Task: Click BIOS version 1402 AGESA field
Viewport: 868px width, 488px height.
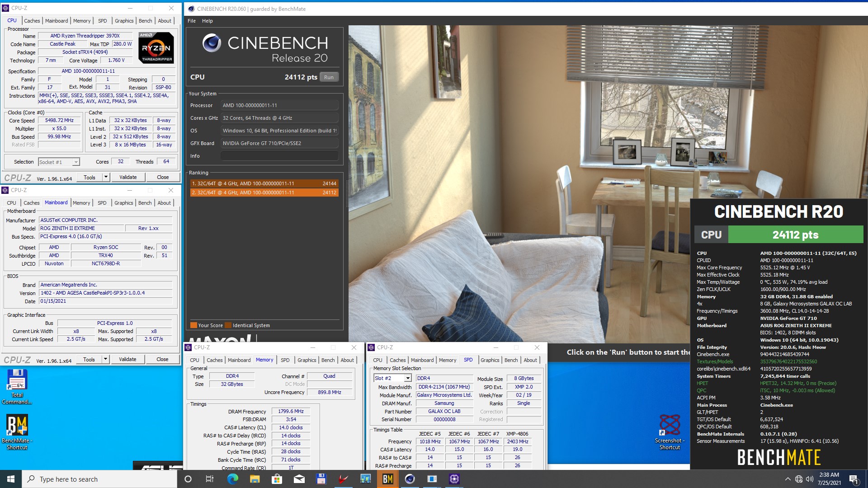Action: coord(106,293)
